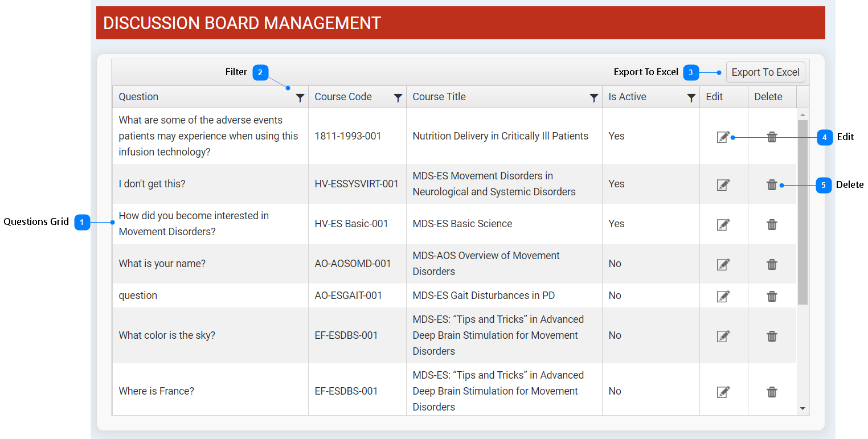The width and height of the screenshot is (868, 439).
Task: Sort by the Course Code column header
Action: click(x=343, y=97)
